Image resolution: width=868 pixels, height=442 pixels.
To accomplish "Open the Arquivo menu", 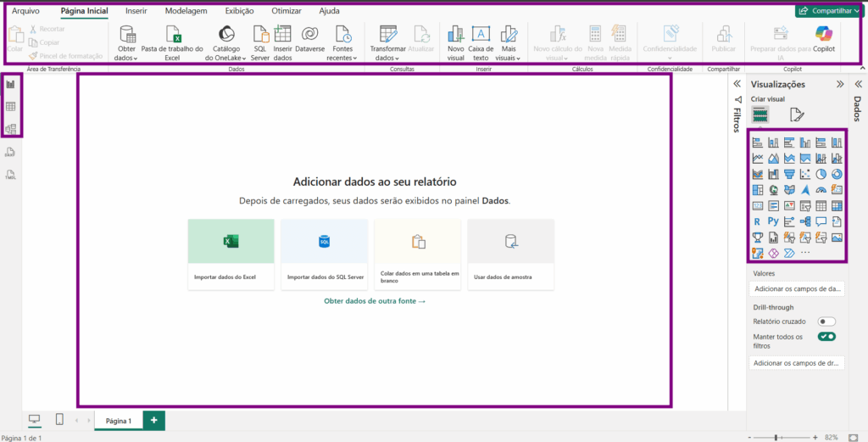I will (25, 10).
